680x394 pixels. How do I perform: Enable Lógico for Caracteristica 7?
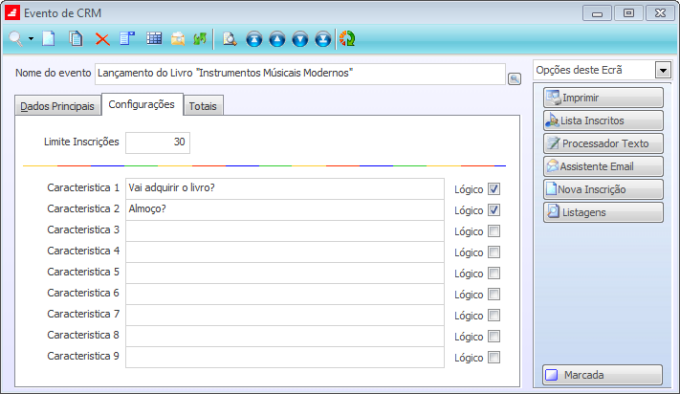(494, 315)
